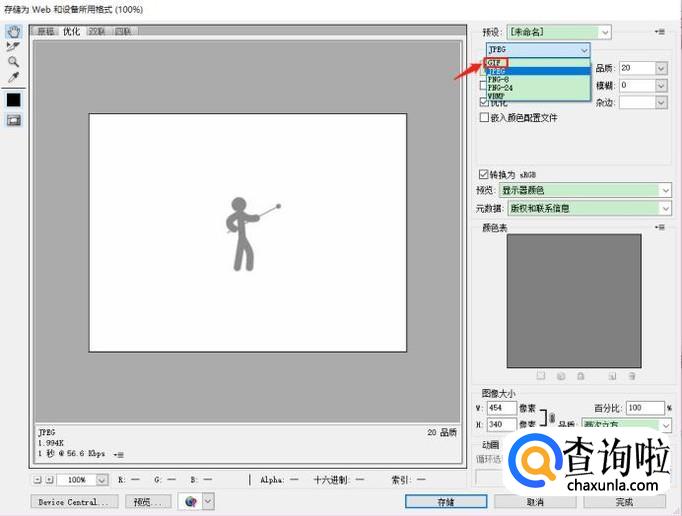Viewport: 682px width, 516px height.
Task: Toggle slices visibility icon
Action: tap(13, 120)
